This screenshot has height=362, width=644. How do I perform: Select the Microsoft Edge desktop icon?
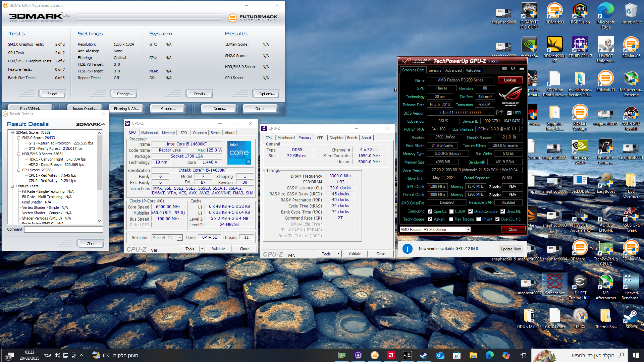[606, 15]
